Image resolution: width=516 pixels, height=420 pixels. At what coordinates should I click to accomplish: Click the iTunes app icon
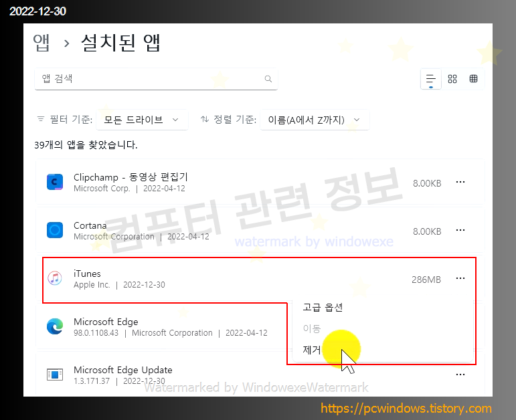[55, 278]
